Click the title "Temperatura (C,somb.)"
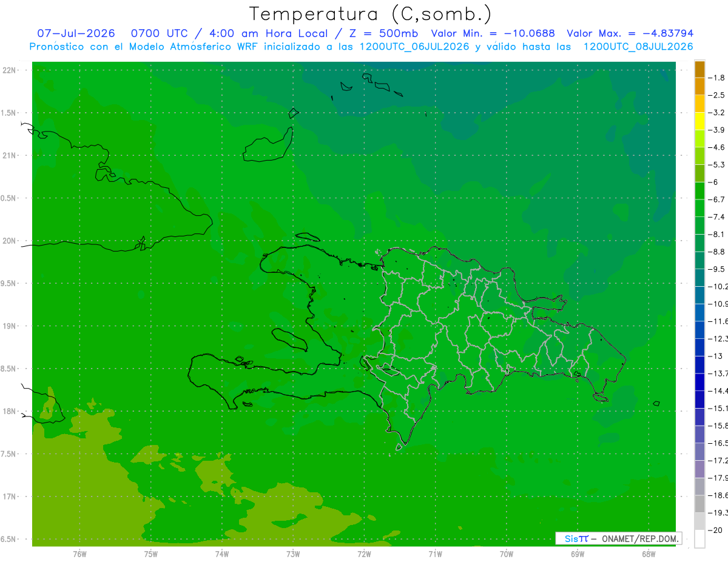Image resolution: width=728 pixels, height=562 pixels. point(370,13)
